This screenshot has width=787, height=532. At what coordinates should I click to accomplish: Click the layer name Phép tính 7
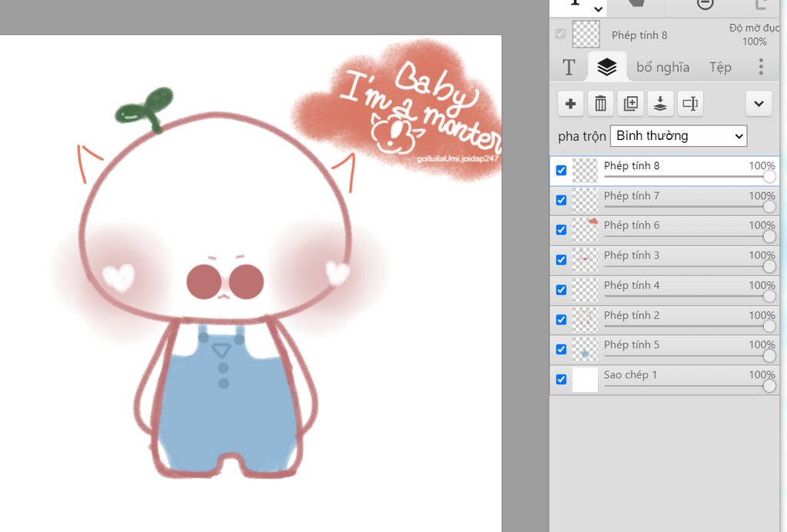point(632,196)
